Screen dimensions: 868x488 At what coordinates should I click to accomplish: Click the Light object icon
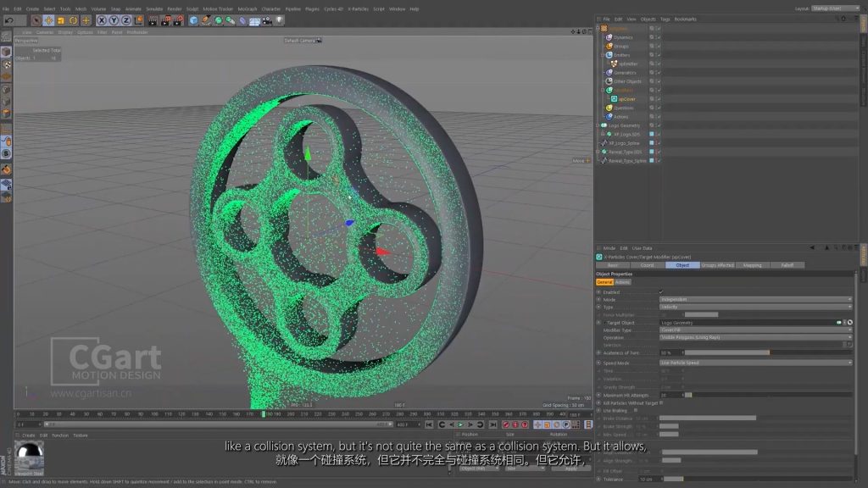(x=280, y=20)
